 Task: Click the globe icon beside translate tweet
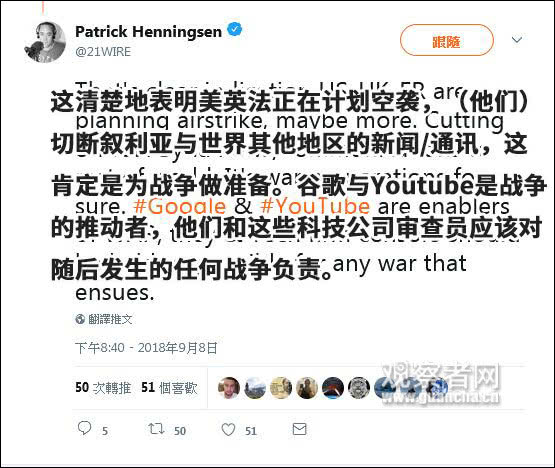click(x=80, y=319)
